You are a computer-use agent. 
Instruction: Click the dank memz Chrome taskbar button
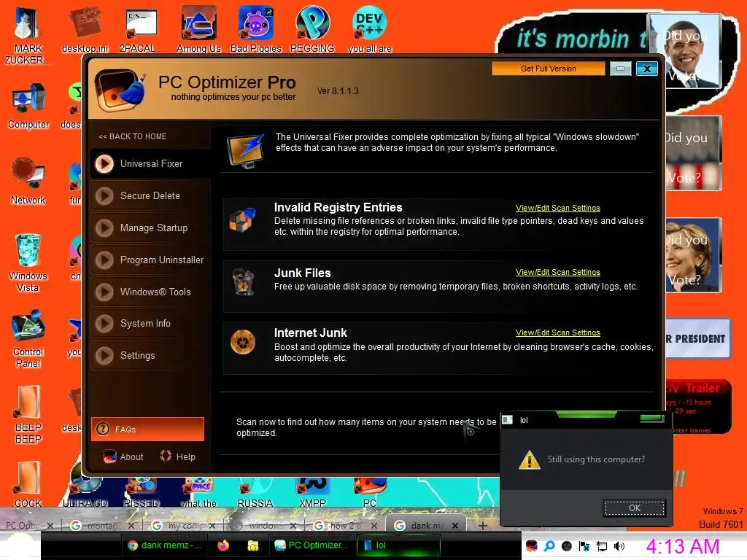click(166, 545)
